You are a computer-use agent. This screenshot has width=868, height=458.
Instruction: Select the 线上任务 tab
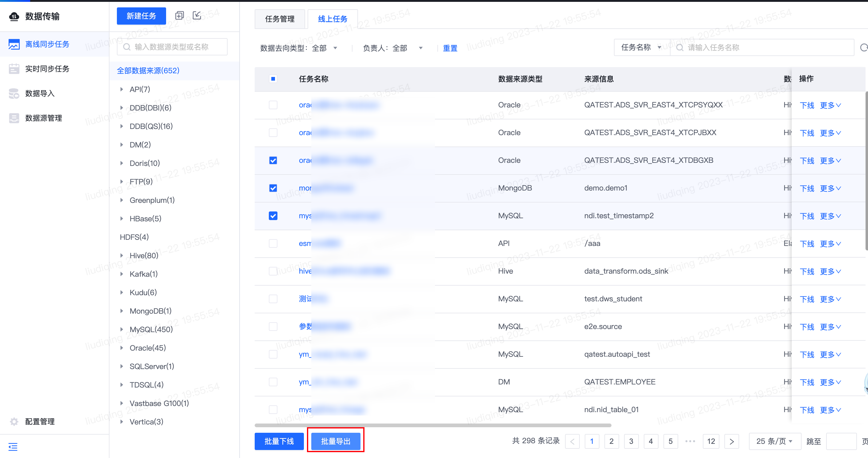pyautogui.click(x=332, y=19)
